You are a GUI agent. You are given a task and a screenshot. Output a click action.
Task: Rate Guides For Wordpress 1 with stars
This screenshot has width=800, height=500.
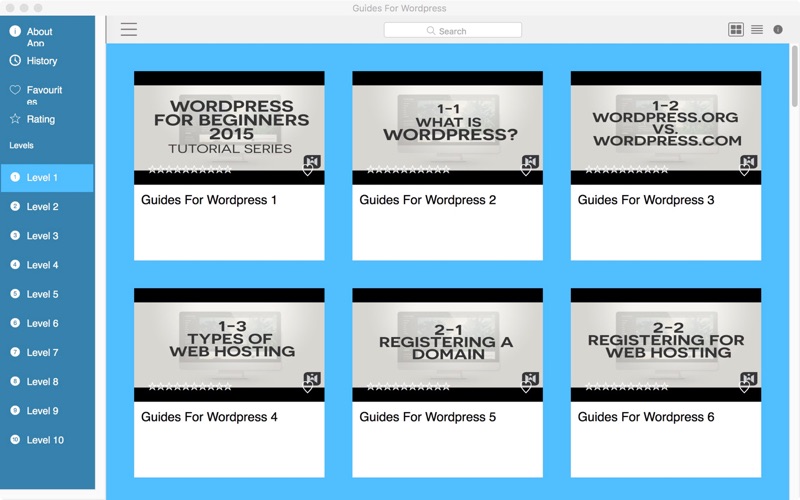(x=190, y=170)
